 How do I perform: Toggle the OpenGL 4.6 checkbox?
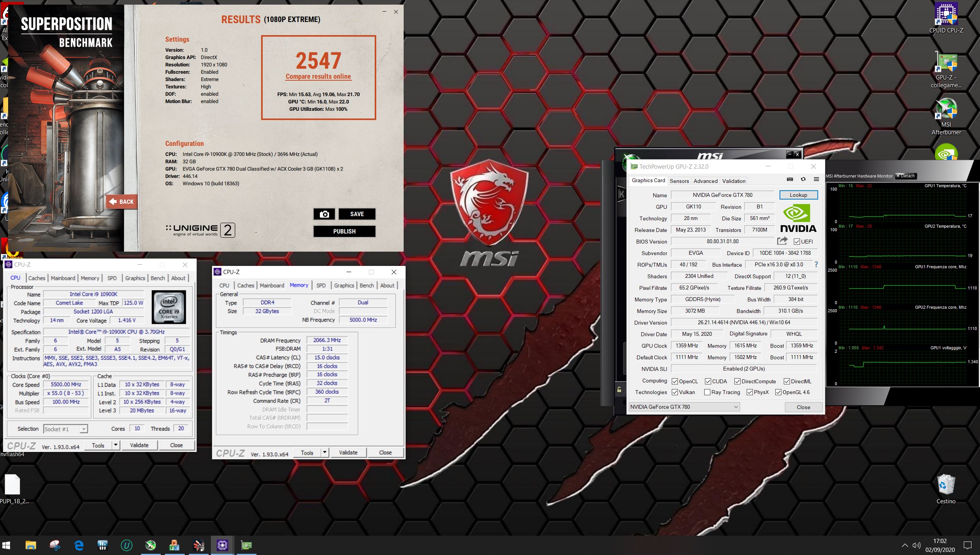pyautogui.click(x=778, y=392)
